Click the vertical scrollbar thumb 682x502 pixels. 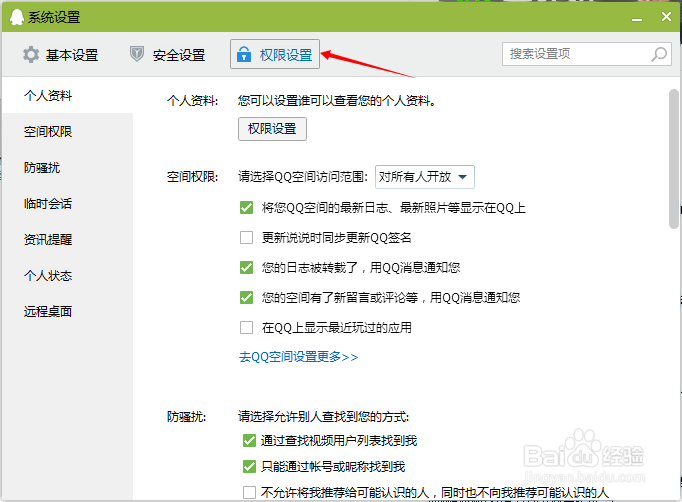[x=674, y=159]
